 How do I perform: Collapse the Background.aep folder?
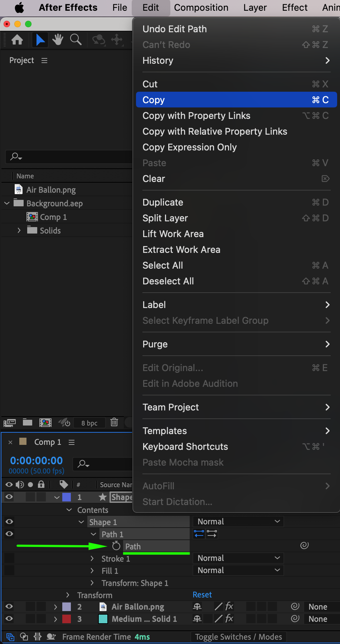coord(7,203)
